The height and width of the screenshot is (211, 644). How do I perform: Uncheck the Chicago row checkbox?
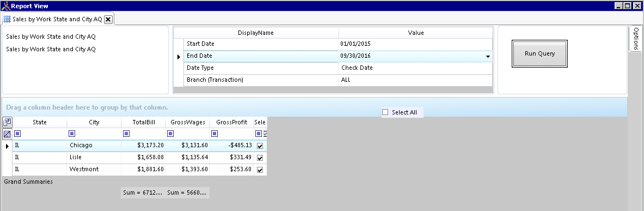pos(260,146)
